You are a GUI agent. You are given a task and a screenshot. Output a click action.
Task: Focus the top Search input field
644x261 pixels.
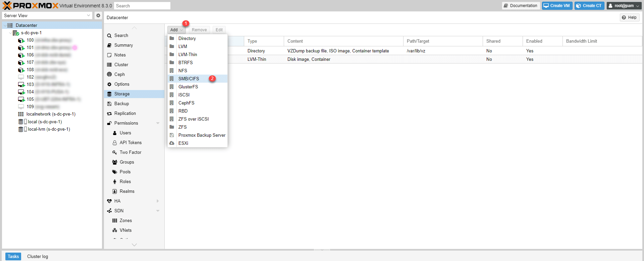point(142,6)
